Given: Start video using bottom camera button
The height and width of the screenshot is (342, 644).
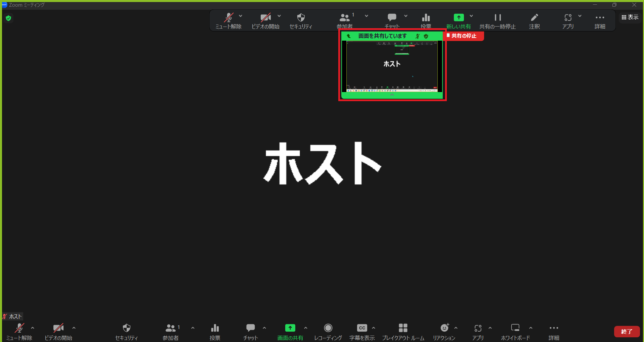Looking at the screenshot, I should pos(58,328).
